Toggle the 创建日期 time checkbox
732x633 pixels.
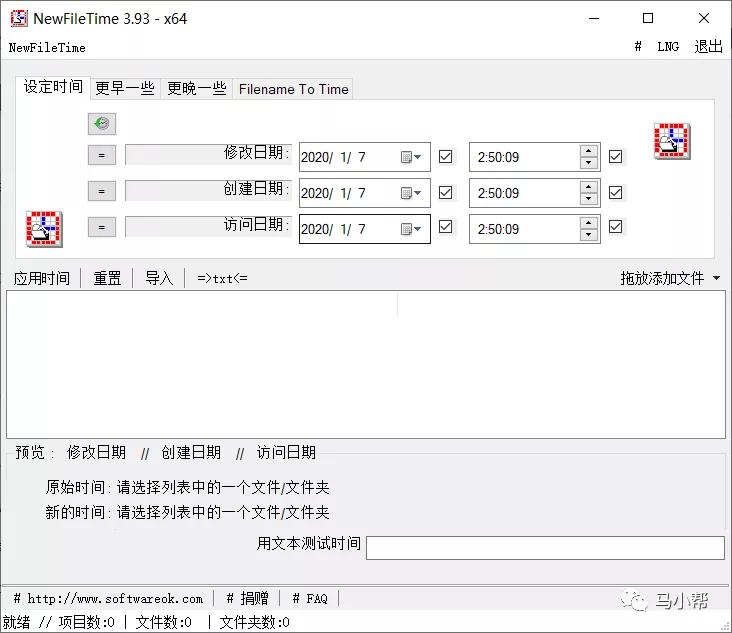click(x=615, y=192)
